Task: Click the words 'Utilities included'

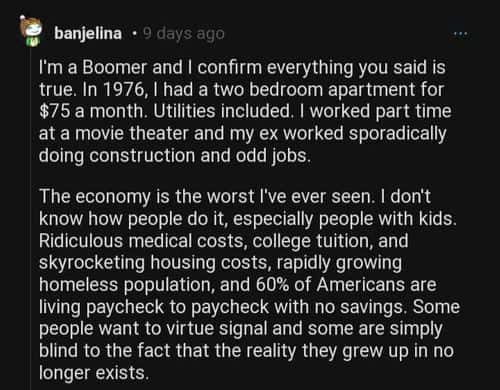Action: pyautogui.click(x=222, y=112)
